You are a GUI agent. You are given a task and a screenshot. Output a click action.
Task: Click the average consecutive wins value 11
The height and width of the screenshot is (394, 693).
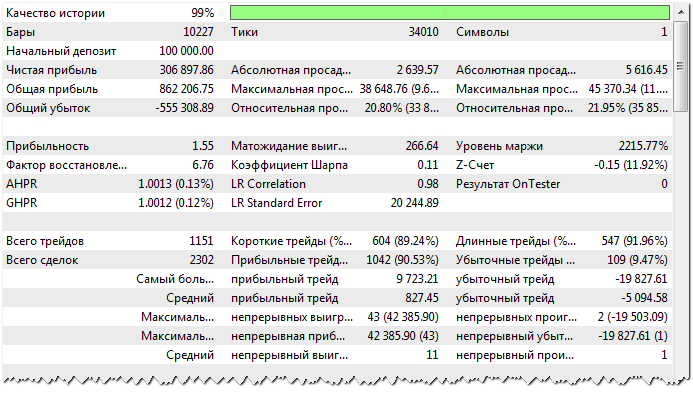click(x=432, y=355)
